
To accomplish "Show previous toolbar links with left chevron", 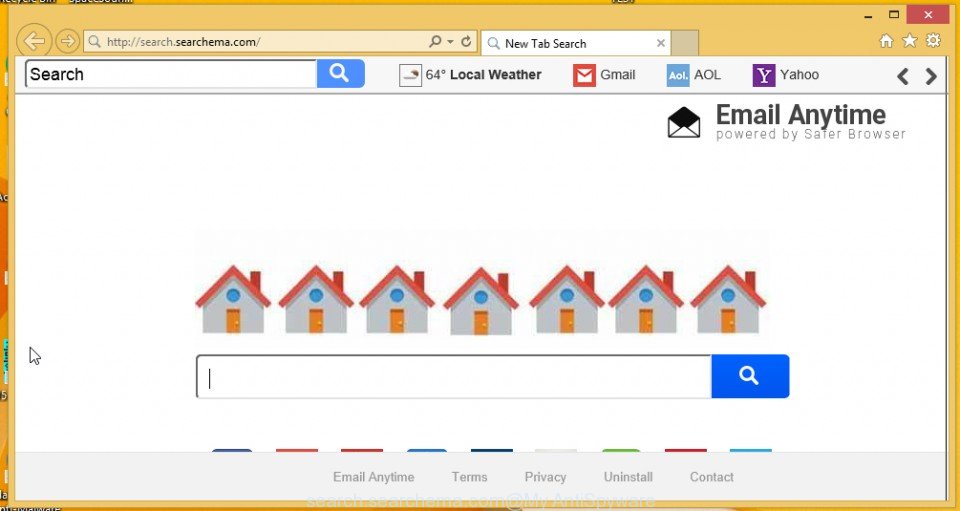I will pyautogui.click(x=902, y=76).
